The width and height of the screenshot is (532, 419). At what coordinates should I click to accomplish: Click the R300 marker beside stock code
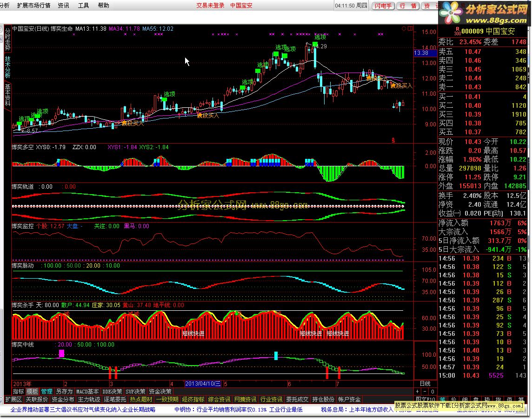457,31
